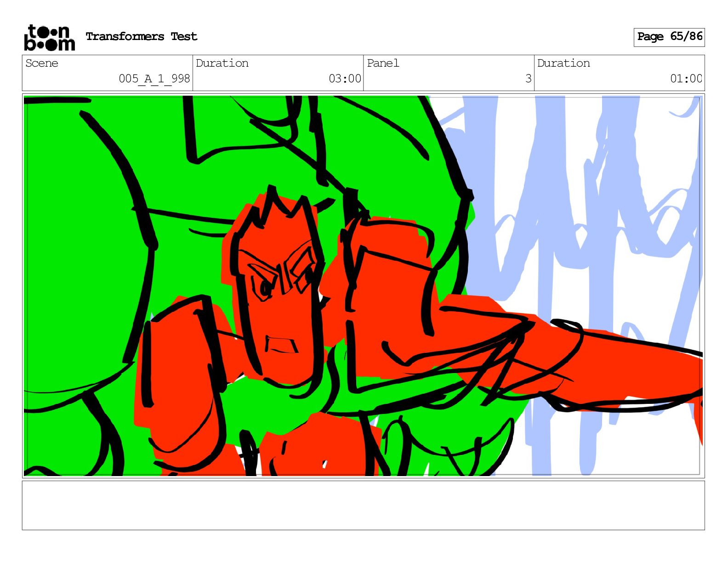Select the 'Transformers Test' title text
This screenshot has width=728, height=563.
[x=142, y=36]
